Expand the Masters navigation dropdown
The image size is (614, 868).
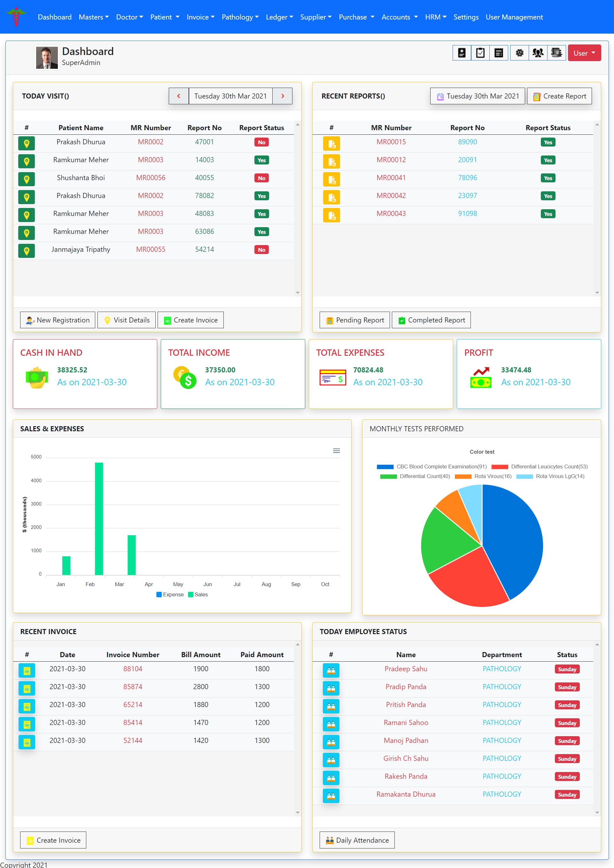pyautogui.click(x=93, y=17)
